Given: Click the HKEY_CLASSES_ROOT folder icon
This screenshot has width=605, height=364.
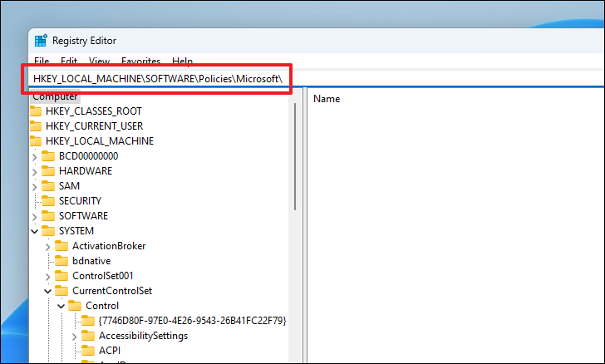Looking at the screenshot, I should coord(36,111).
